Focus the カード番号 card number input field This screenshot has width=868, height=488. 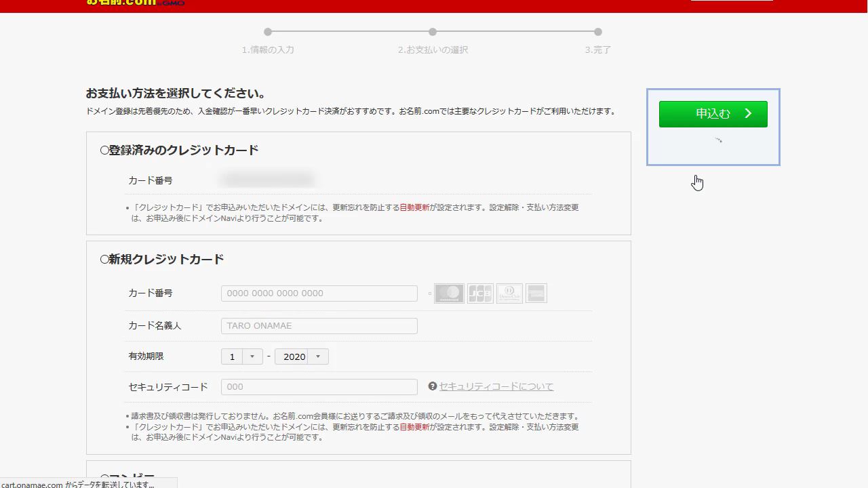click(319, 293)
